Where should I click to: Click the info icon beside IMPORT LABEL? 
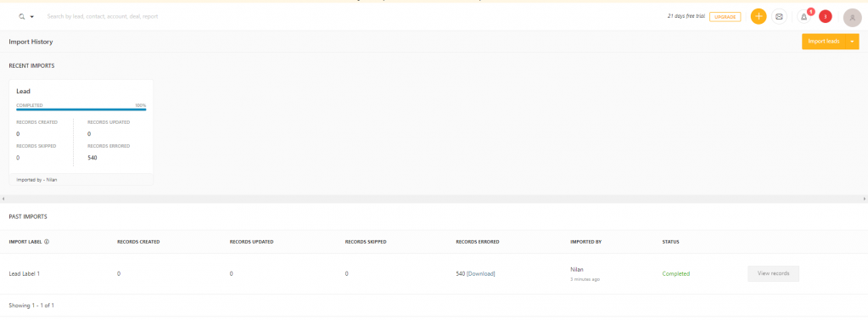47,242
